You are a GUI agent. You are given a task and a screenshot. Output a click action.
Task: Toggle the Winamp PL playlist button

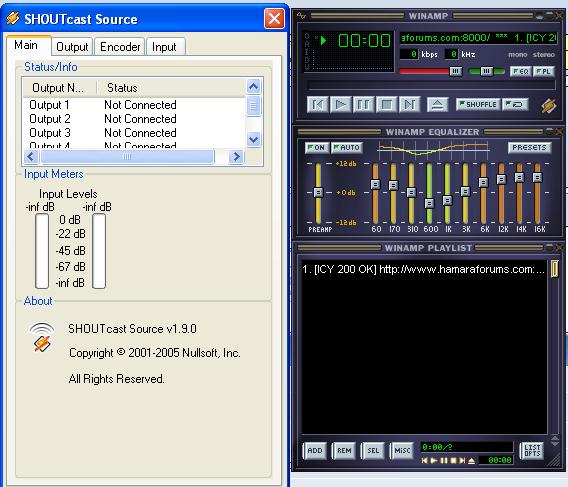544,71
